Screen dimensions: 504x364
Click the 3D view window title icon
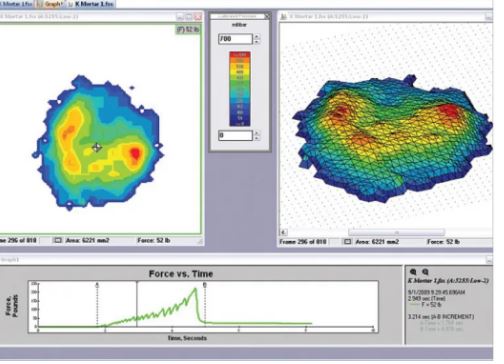[284, 16]
